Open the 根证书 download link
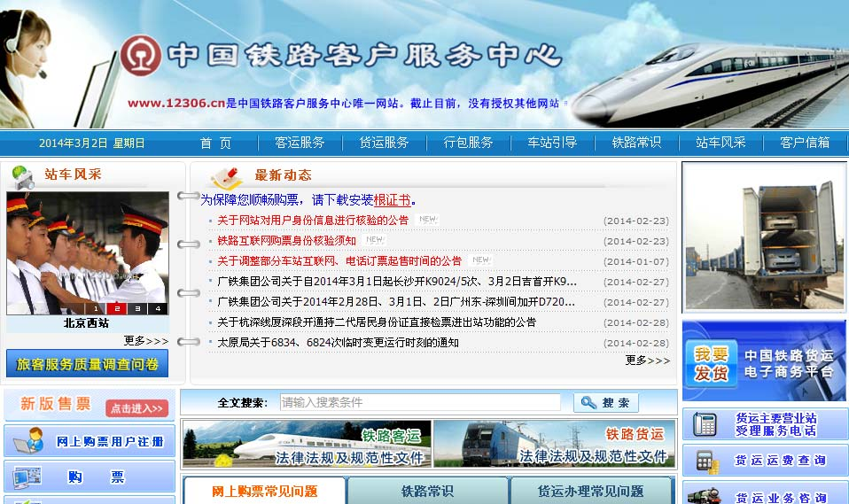 point(392,200)
